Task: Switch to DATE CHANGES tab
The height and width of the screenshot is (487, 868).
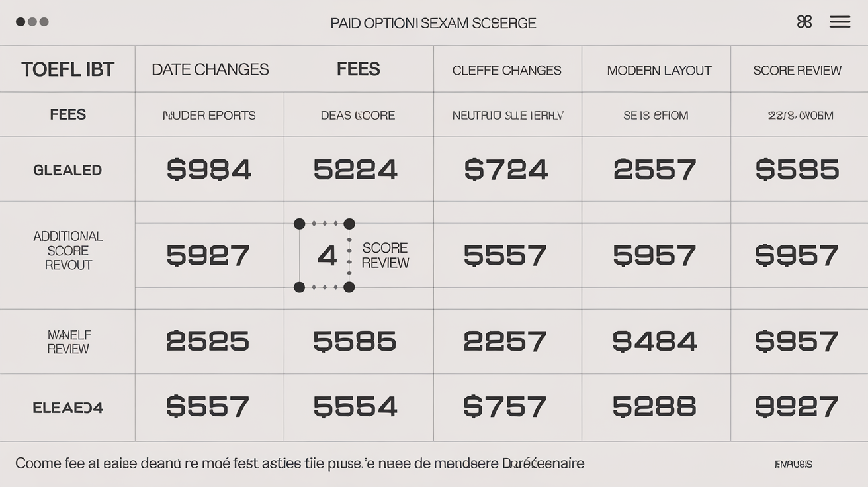Action: click(x=210, y=69)
